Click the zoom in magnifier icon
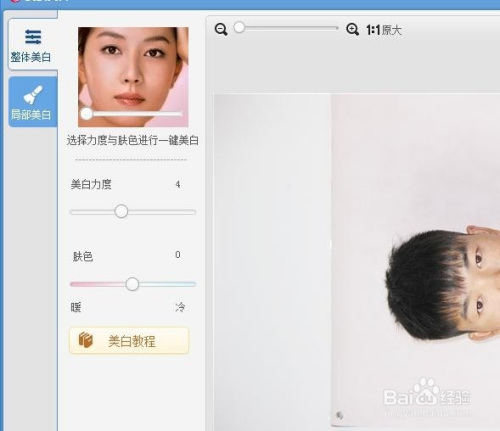Image resolution: width=500 pixels, height=431 pixels. click(x=352, y=29)
